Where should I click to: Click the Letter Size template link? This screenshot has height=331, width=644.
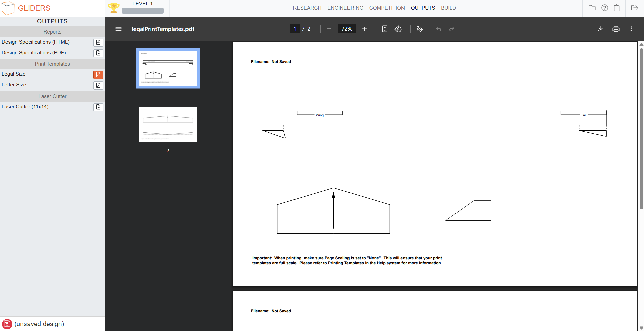click(14, 85)
